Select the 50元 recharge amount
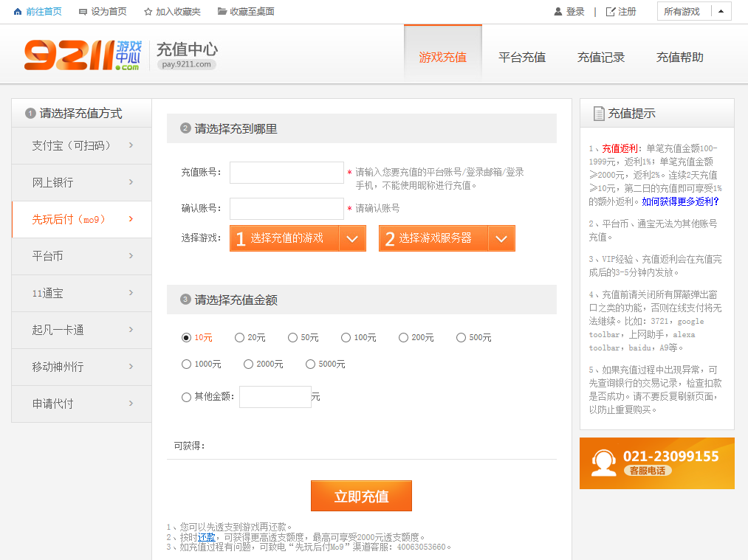Screen dimensions: 748x560 tap(293, 338)
